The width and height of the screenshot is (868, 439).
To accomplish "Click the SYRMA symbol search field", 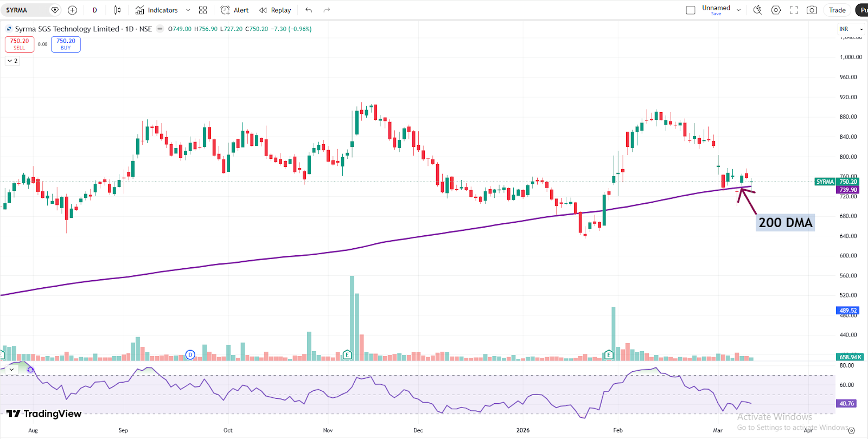I will (x=27, y=10).
